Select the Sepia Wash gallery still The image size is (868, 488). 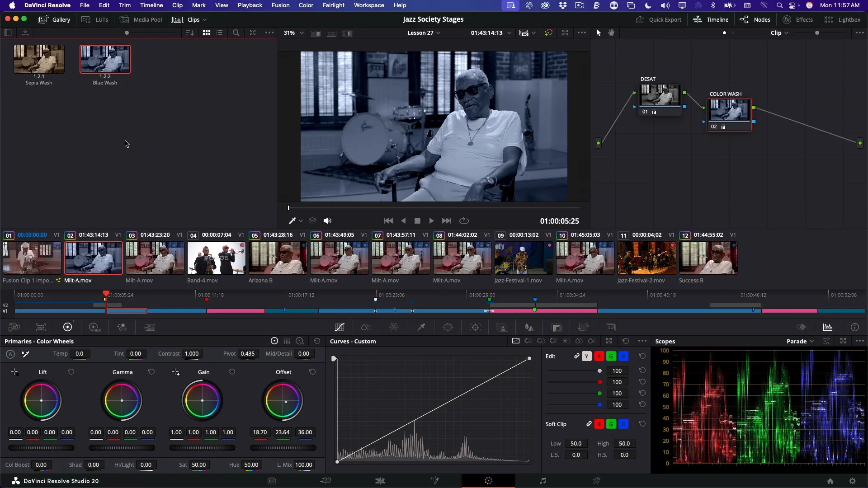tap(39, 59)
